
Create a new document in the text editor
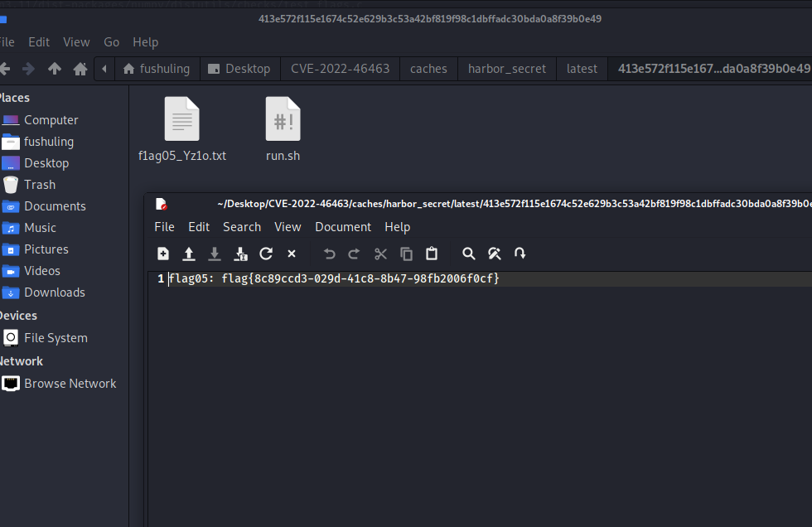pyautogui.click(x=163, y=254)
